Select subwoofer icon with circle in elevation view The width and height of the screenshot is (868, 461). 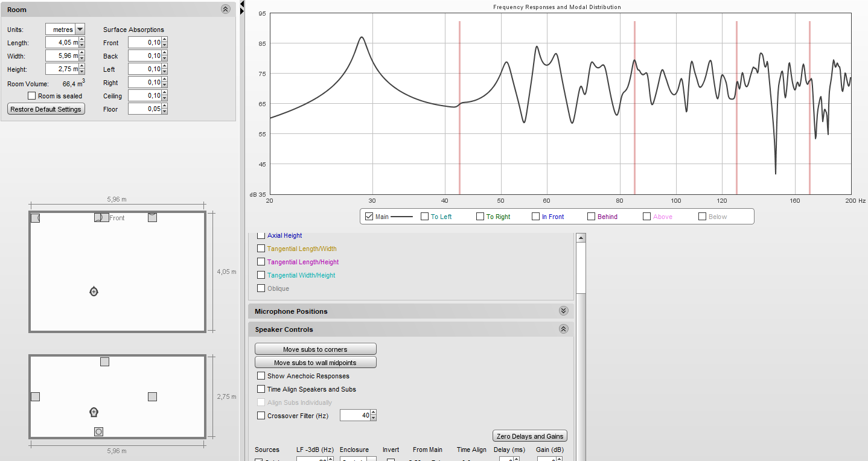click(x=98, y=431)
